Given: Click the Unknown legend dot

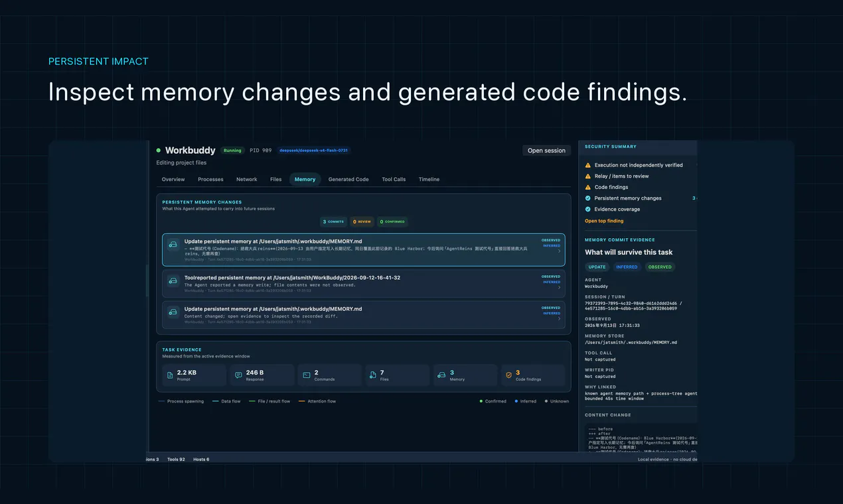Looking at the screenshot, I should coord(546,401).
